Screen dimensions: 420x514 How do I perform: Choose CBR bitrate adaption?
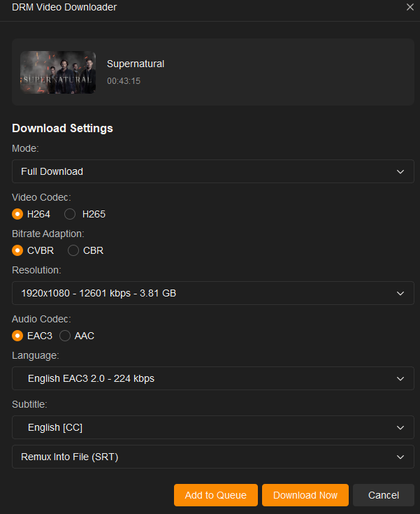click(73, 250)
